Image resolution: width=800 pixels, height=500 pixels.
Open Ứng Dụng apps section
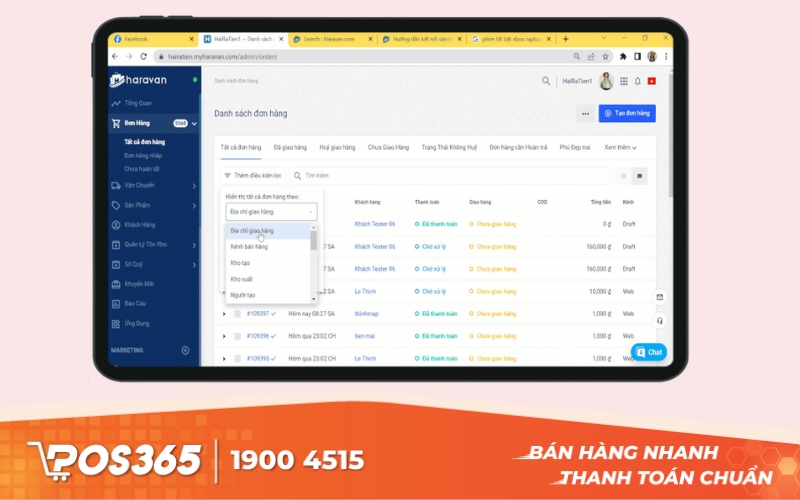136,323
